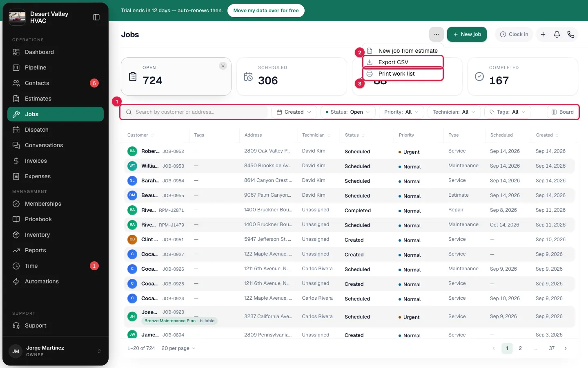Click Desert Valley HVAC logo thumbnail
This screenshot has width=588, height=368.
(17, 17)
